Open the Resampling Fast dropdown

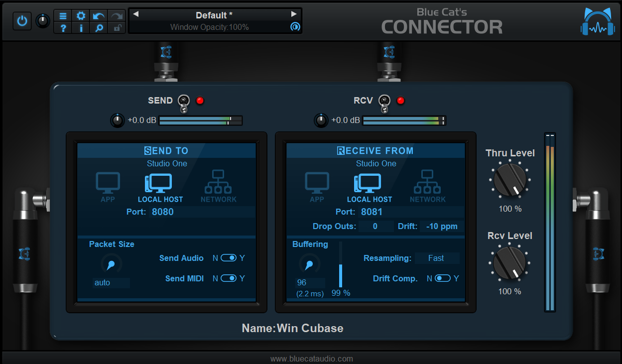pyautogui.click(x=436, y=258)
